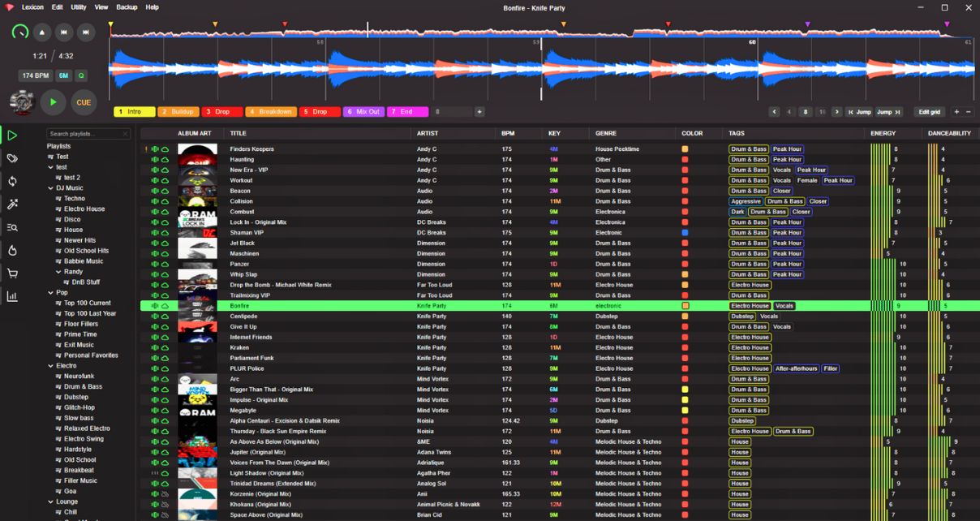The height and width of the screenshot is (521, 980).
Task: Sort tracks by the BPM column header
Action: coord(508,133)
